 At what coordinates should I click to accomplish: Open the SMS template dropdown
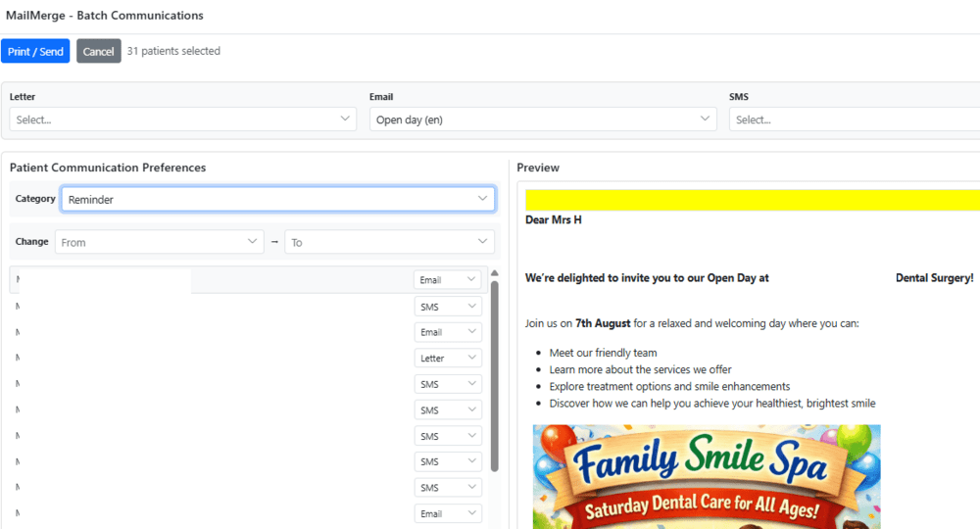coord(855,120)
